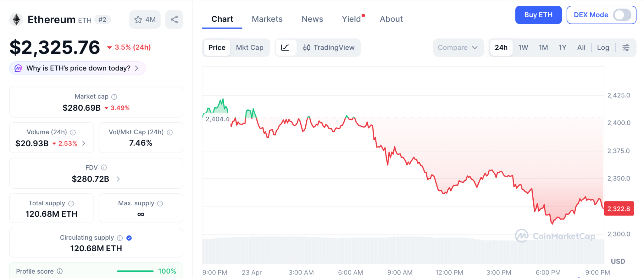Expand the FDV details chevron

click(x=118, y=179)
